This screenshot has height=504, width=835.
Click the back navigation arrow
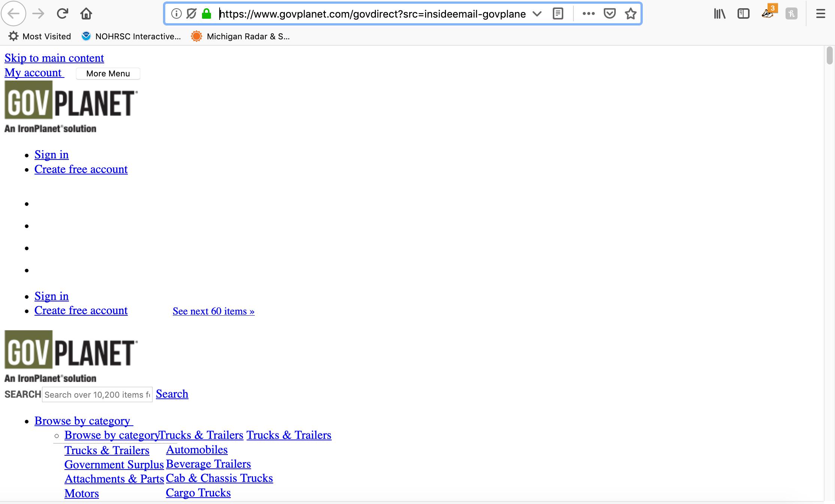click(13, 13)
